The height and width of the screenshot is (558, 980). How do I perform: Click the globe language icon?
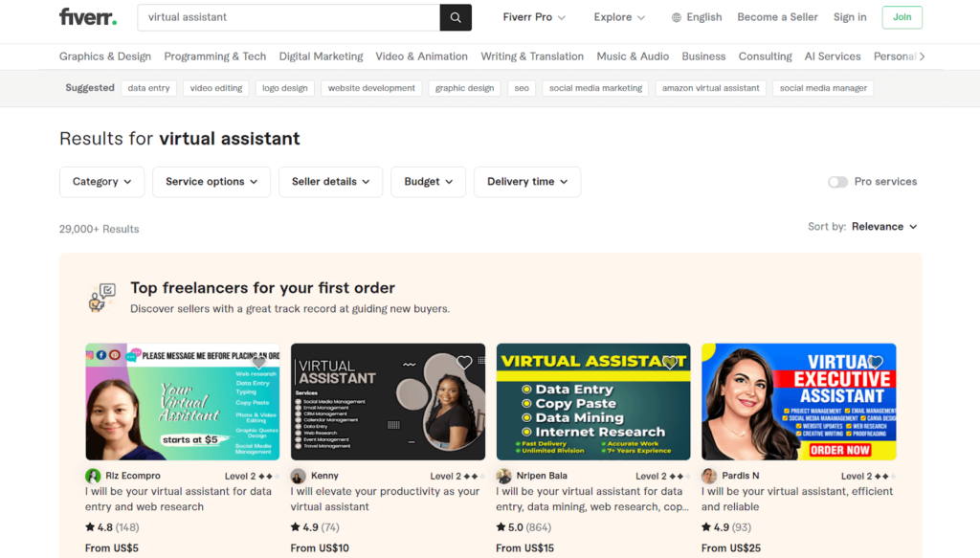point(677,17)
